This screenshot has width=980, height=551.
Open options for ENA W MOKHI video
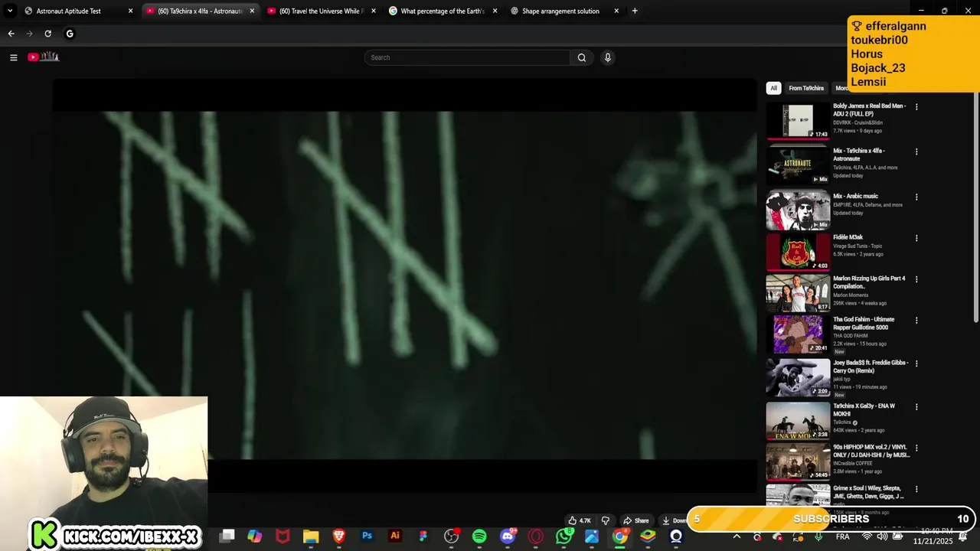916,407
